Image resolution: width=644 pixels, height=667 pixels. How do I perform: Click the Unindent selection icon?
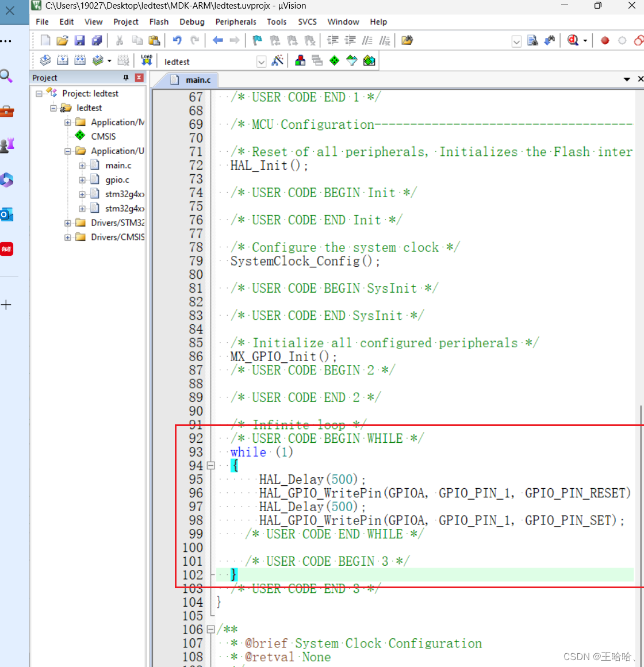click(x=350, y=40)
